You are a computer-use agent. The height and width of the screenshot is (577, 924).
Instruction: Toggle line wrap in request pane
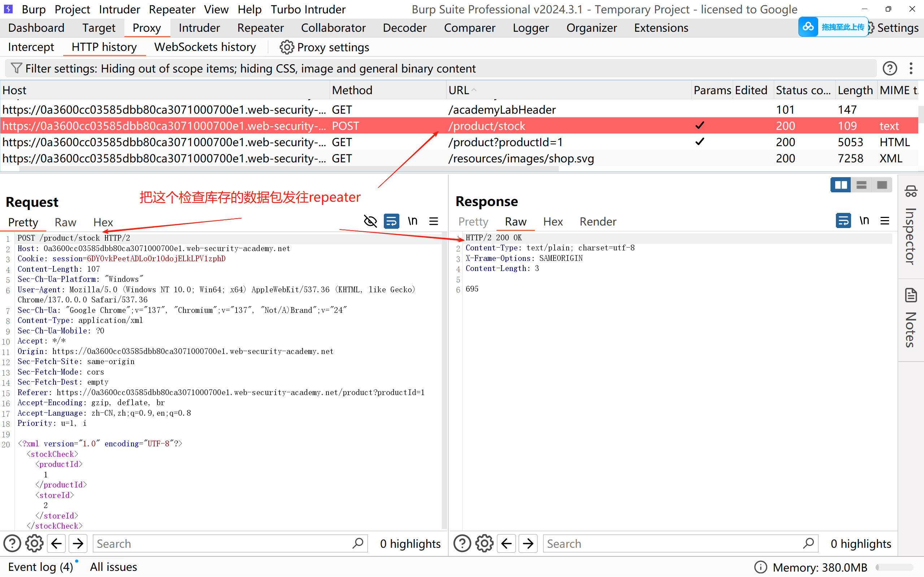[x=391, y=221]
